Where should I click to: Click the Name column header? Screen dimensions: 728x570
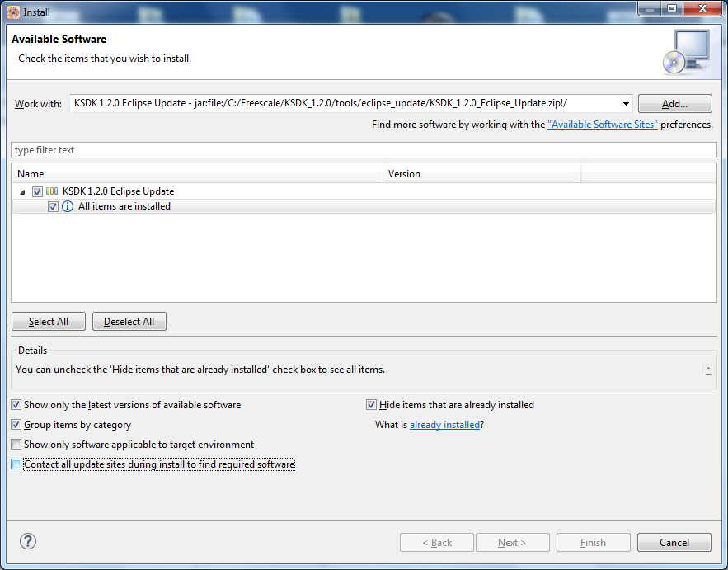pos(198,174)
